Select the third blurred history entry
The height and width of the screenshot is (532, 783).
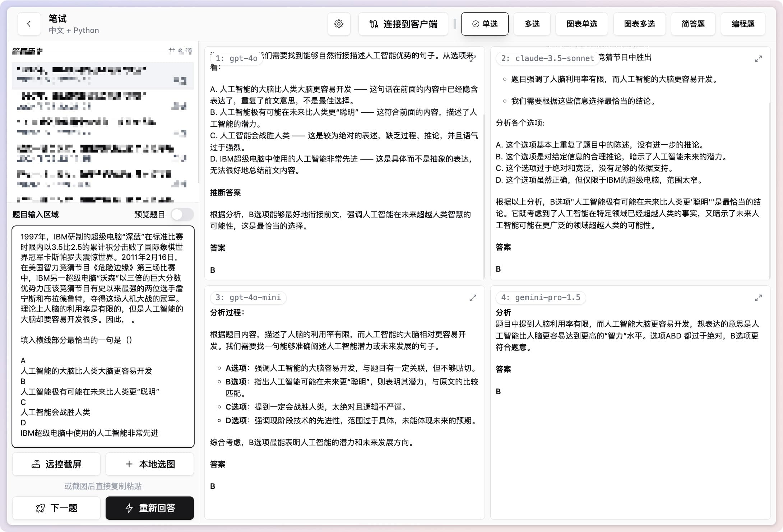103,127
